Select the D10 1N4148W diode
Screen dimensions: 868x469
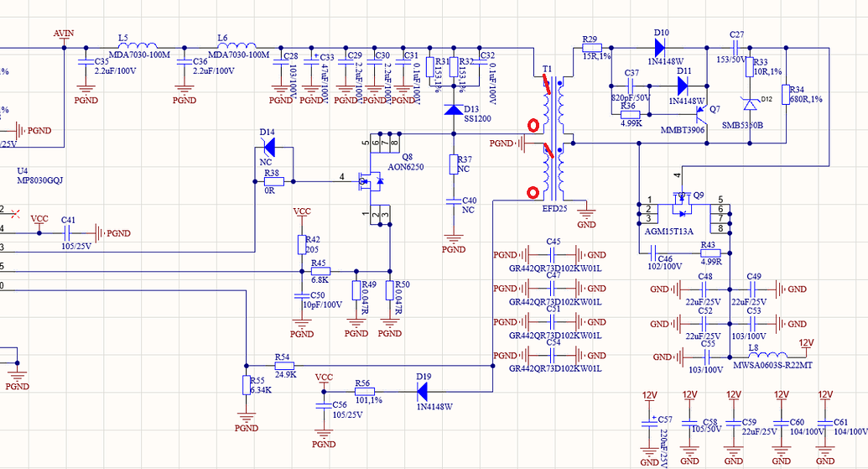pos(659,47)
